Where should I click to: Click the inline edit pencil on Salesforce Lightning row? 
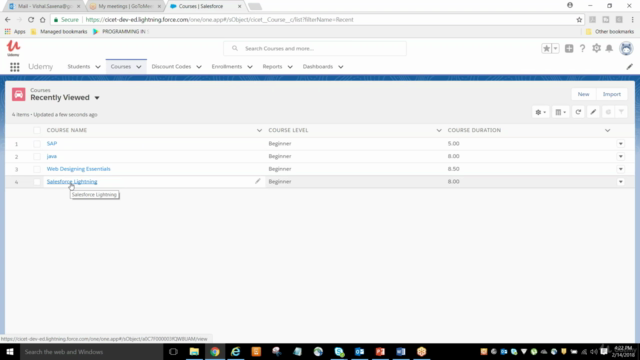[258, 181]
